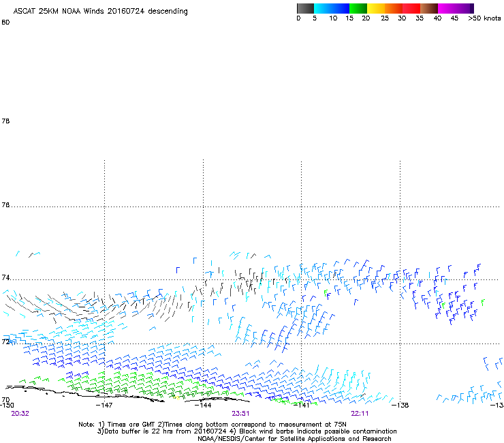Click the -138 longitude axis label
The width and height of the screenshot is (504, 443).
click(400, 406)
